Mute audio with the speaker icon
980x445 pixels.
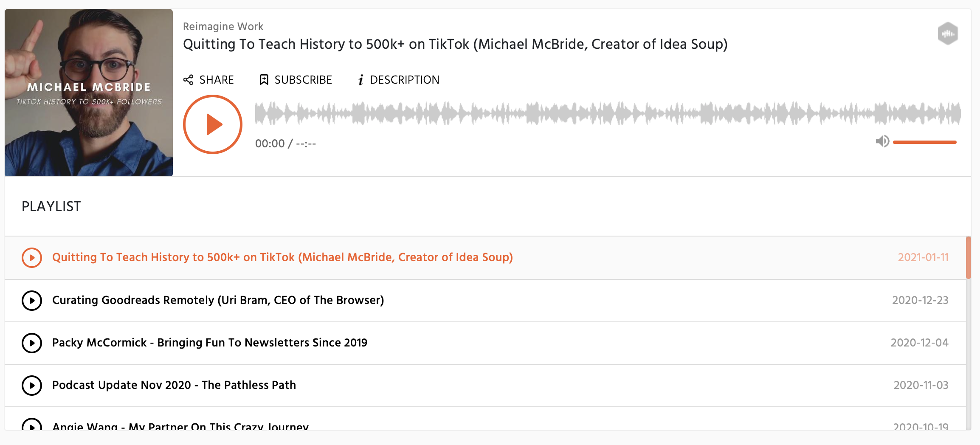tap(882, 141)
